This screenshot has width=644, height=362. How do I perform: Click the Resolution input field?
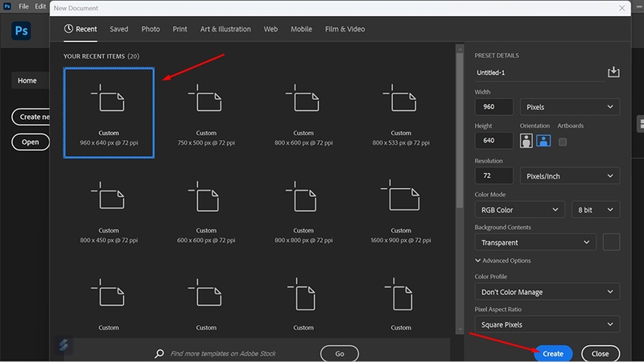(x=493, y=175)
